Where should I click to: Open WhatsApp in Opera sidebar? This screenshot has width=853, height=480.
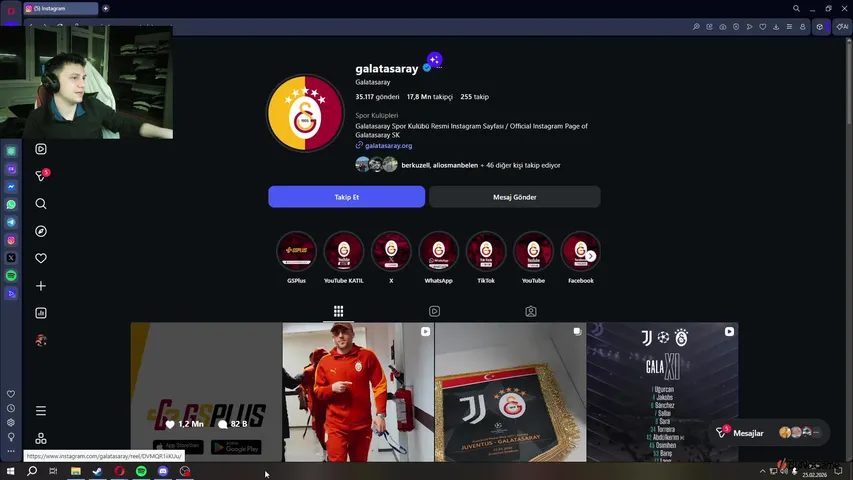pyautogui.click(x=11, y=205)
